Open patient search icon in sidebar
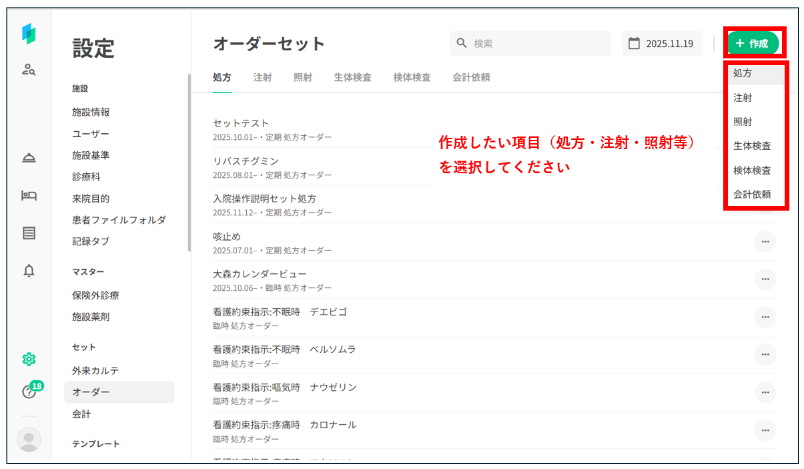The width and height of the screenshot is (804, 469). pyautogui.click(x=29, y=69)
